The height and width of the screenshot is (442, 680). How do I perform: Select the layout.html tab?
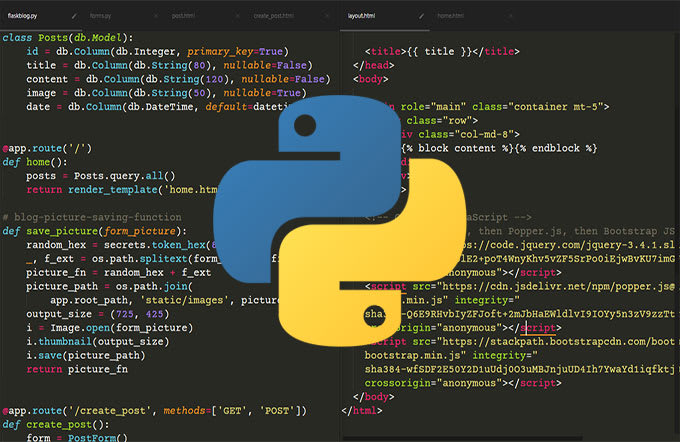point(361,16)
